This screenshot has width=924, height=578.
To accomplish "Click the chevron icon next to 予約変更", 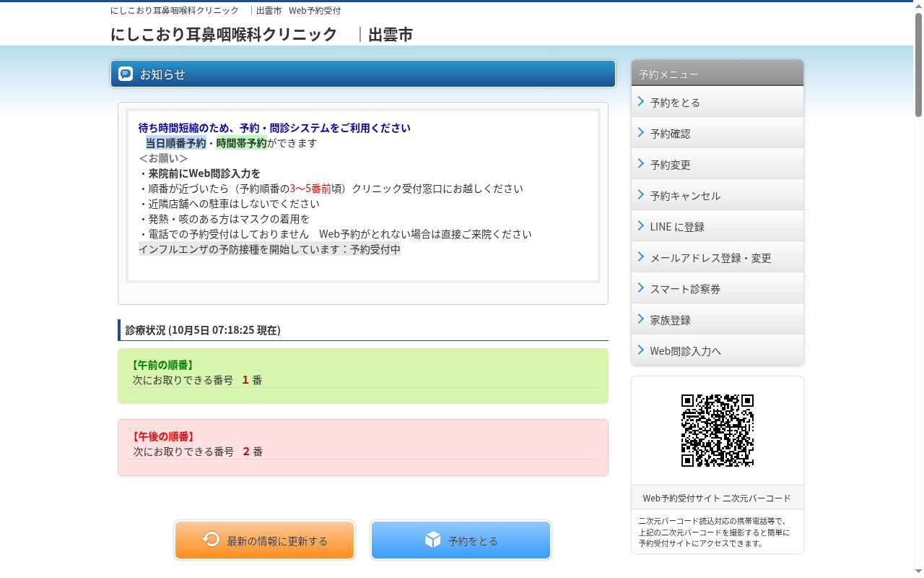I will coord(641,164).
